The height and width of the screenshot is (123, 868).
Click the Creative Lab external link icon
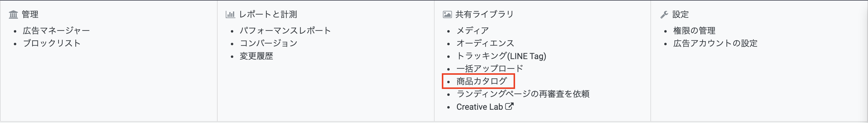(509, 106)
